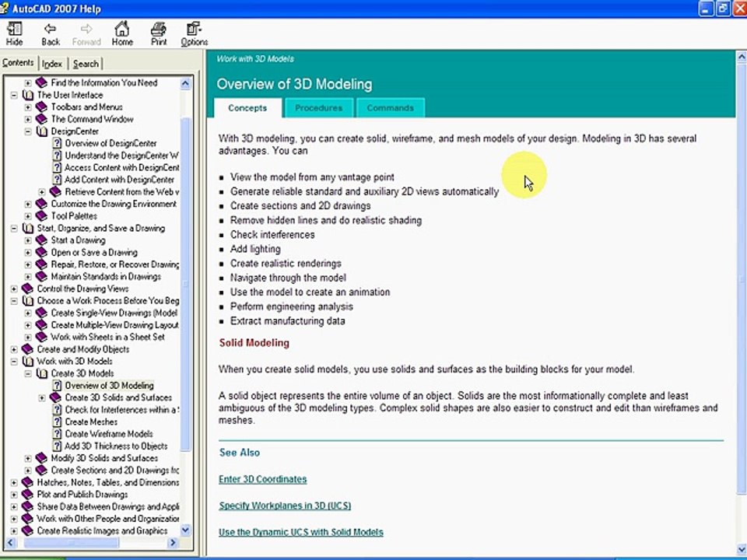Click the page icon beside Create Meshes

point(57,422)
